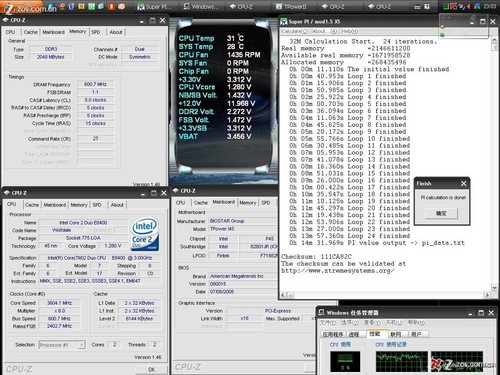
Task: Open 关机 menu in Task Manager
Action: [394, 323]
